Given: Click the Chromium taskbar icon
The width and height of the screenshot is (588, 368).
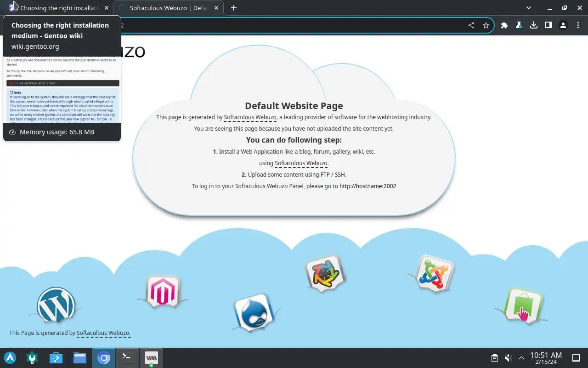Looking at the screenshot, I should click(104, 358).
